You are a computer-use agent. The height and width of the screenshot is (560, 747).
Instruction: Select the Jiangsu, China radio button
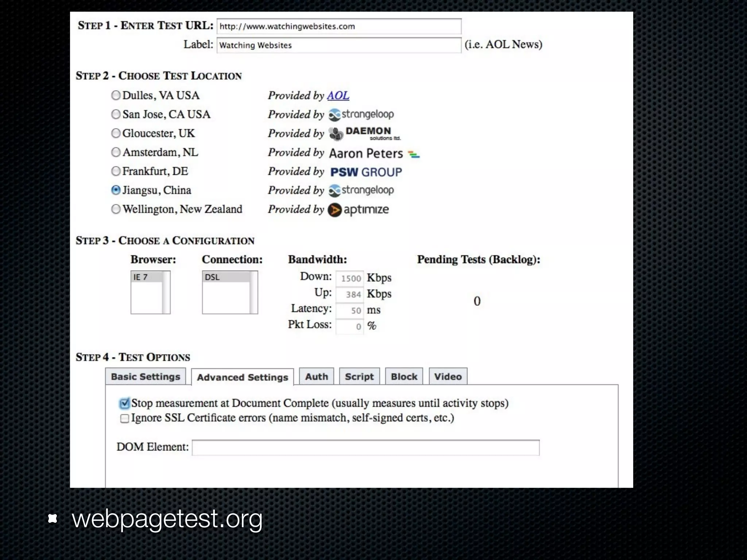[116, 190]
